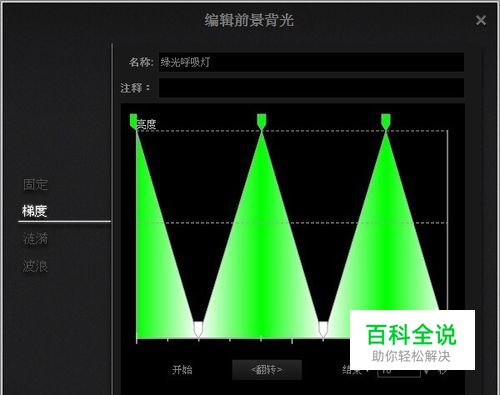The image size is (500, 395).
Task: Select the 波浪 mode tab
Action: click(x=36, y=266)
